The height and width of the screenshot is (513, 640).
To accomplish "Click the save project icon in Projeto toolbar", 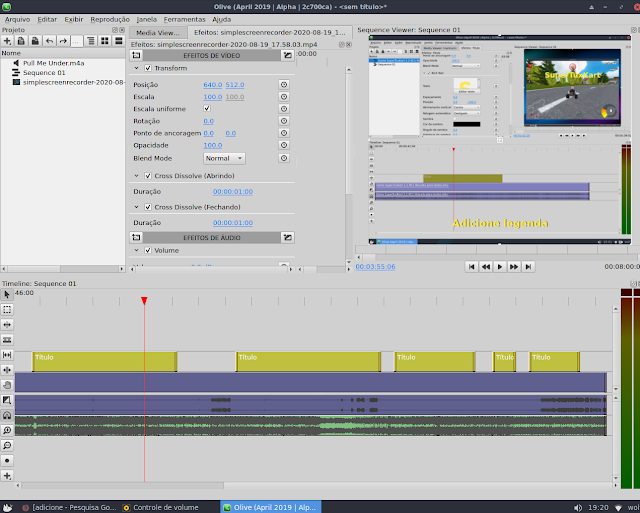I will click(35, 41).
